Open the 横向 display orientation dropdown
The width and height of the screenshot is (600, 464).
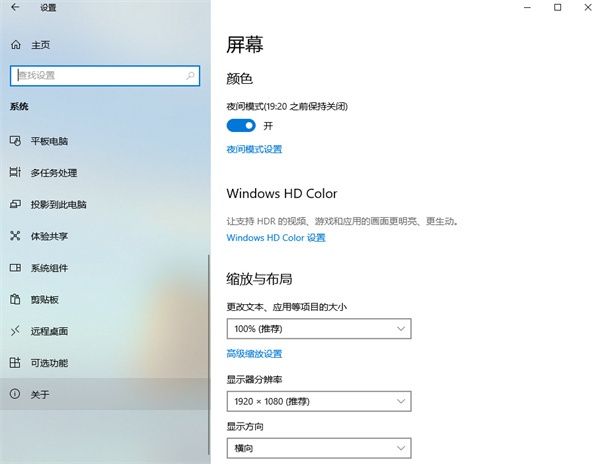pyautogui.click(x=319, y=448)
